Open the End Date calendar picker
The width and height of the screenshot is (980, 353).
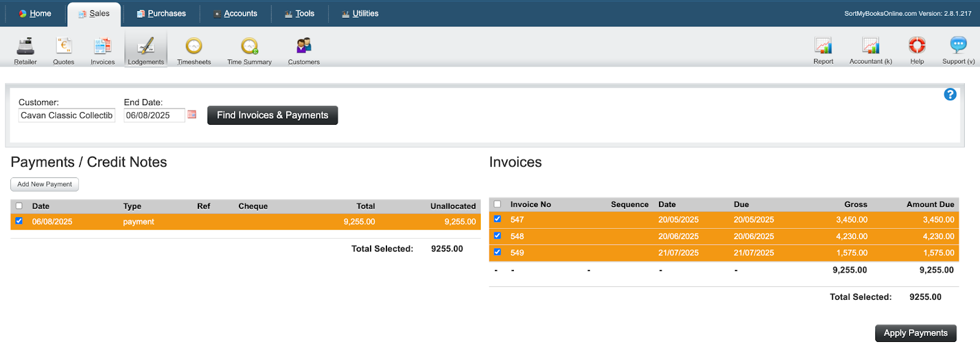(192, 114)
